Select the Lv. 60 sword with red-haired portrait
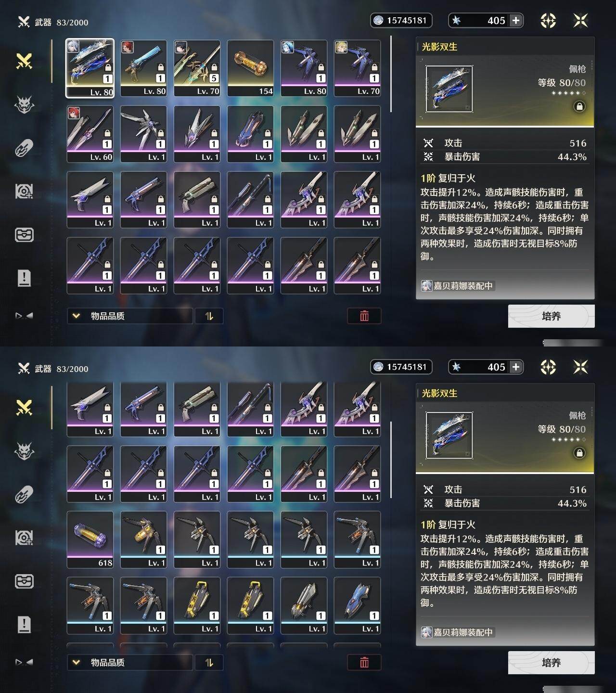 [90, 134]
